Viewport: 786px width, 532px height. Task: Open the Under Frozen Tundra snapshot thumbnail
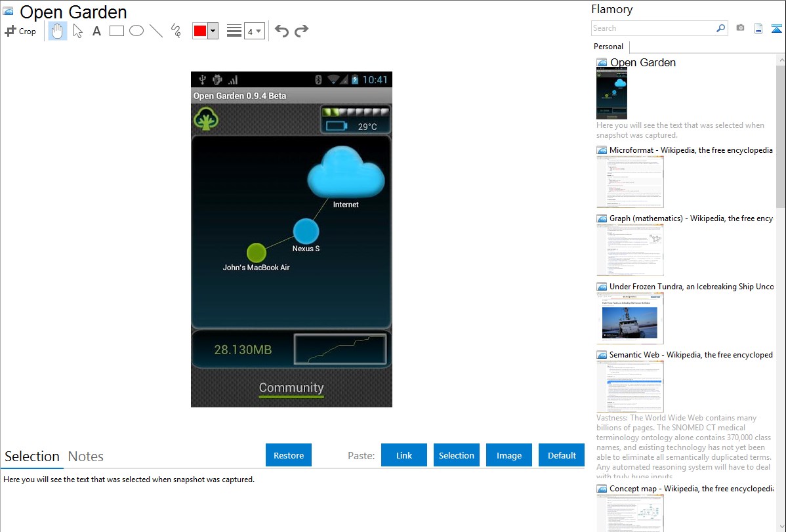tap(630, 318)
